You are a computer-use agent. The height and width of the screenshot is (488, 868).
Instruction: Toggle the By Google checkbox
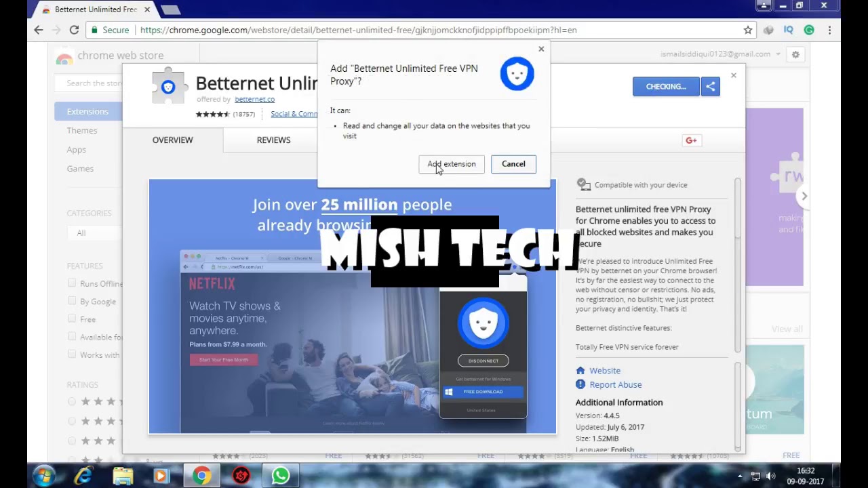coord(72,300)
